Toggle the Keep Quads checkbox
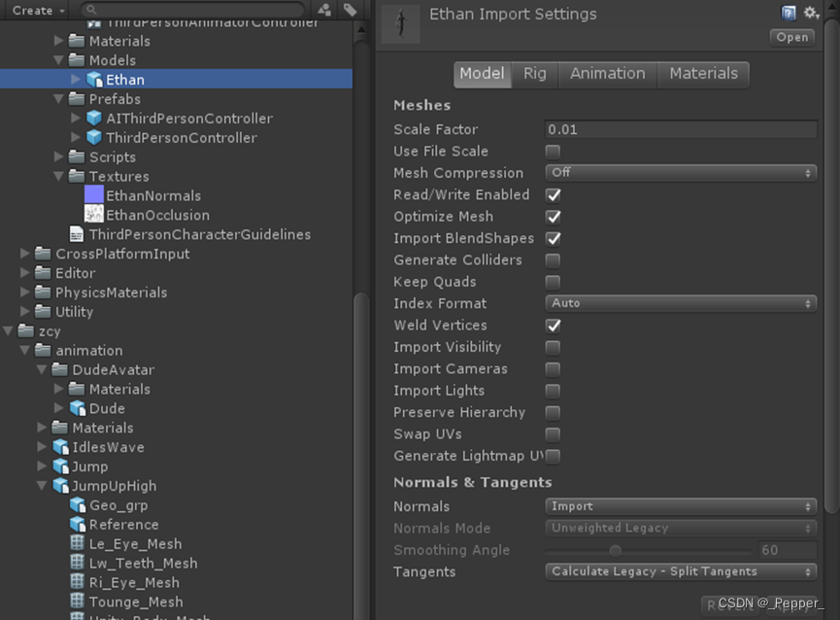This screenshot has width=840, height=620. (x=553, y=282)
